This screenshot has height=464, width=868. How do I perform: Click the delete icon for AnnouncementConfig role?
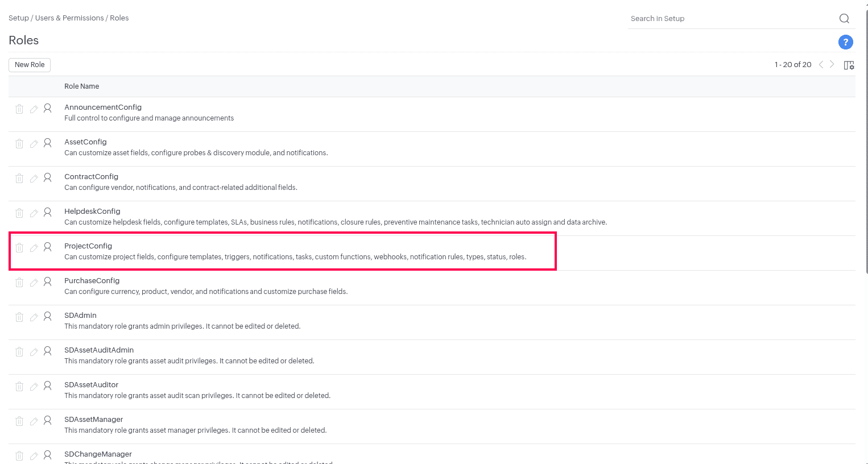tap(19, 109)
